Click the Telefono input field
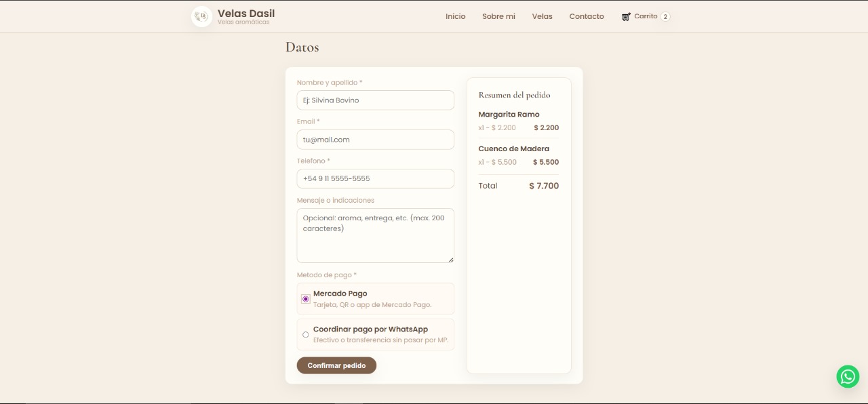868x404 pixels. pos(375,178)
